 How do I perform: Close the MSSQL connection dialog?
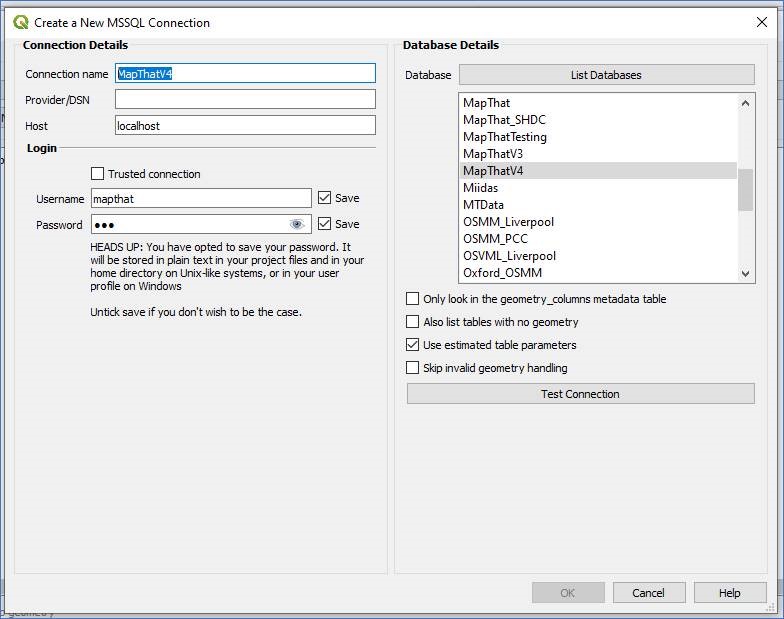click(x=762, y=22)
